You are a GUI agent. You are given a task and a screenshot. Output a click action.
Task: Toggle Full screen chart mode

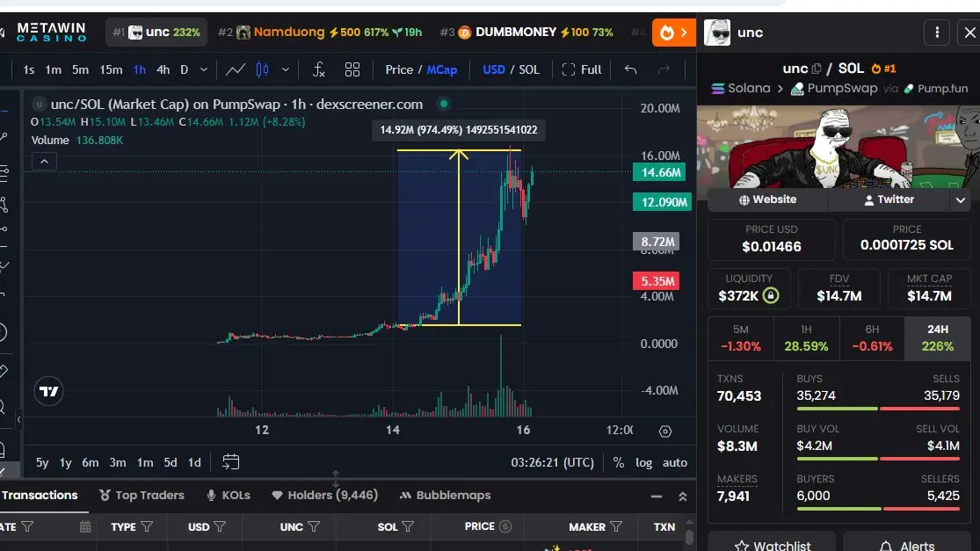click(x=582, y=69)
